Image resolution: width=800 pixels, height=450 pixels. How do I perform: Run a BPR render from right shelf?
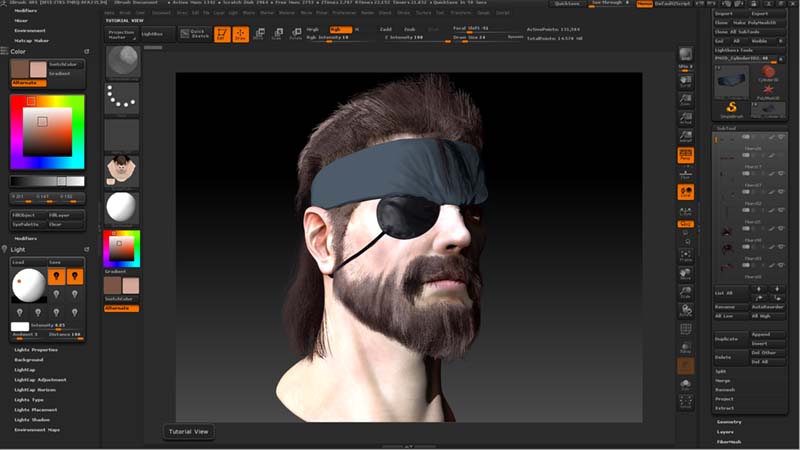point(685,55)
